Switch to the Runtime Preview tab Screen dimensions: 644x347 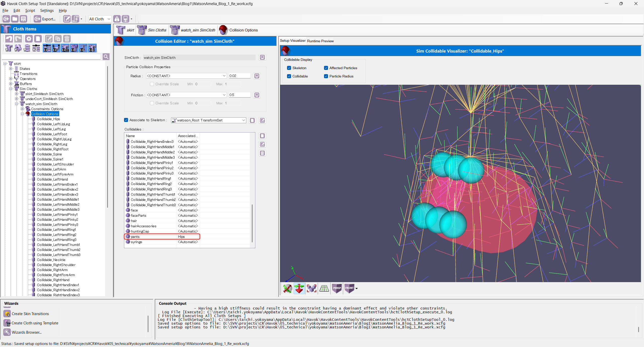320,41
